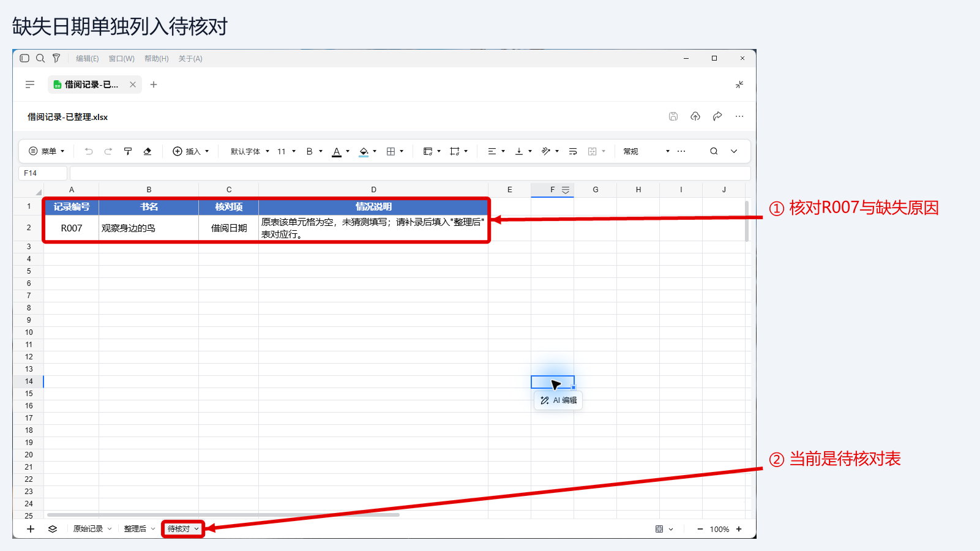Open the fill color bucket
Screen dimensions: 980x551
(364, 151)
